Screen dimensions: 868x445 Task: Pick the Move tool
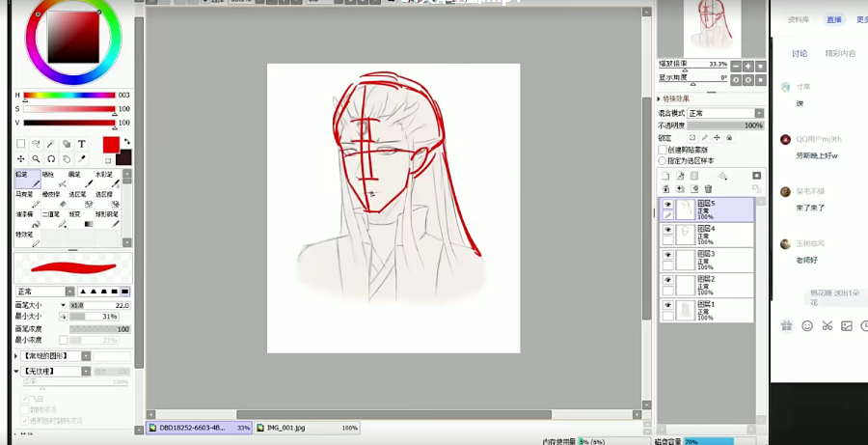20,159
